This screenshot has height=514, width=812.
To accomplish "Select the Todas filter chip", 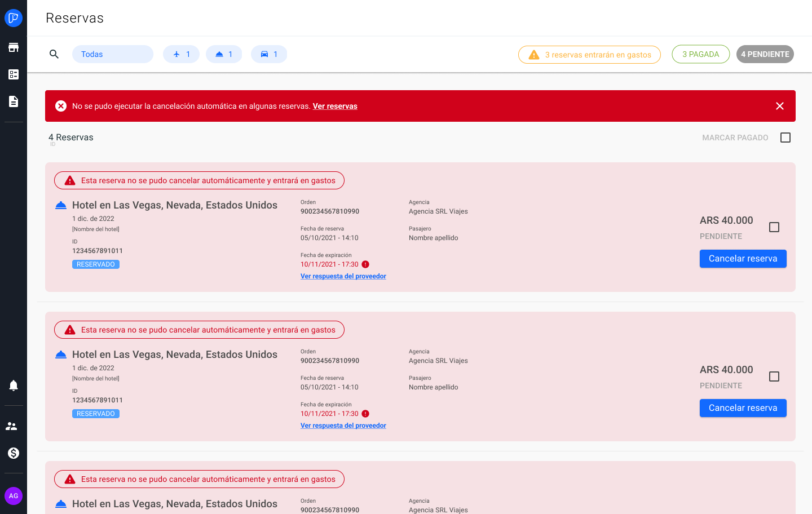I will coord(113,54).
